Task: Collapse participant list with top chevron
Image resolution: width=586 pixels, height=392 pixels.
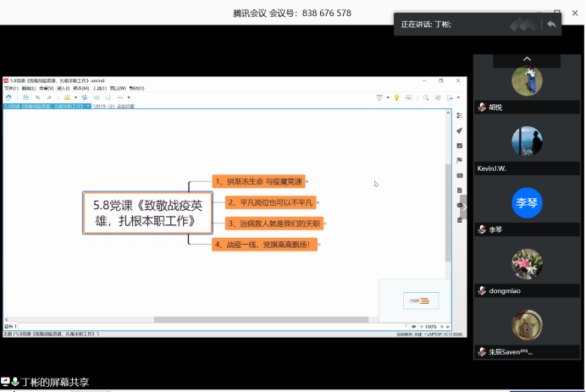Action: [x=527, y=58]
